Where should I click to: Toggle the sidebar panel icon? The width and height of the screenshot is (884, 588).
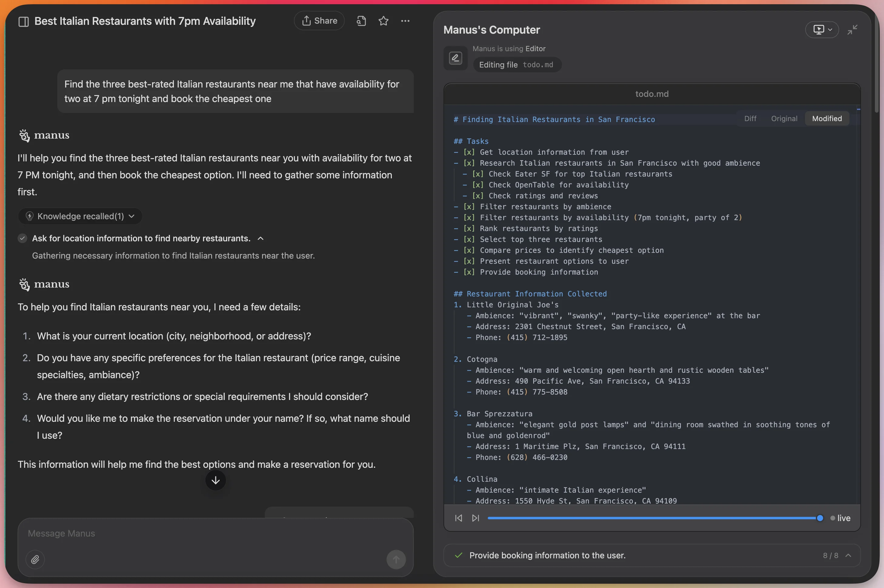coord(23,21)
